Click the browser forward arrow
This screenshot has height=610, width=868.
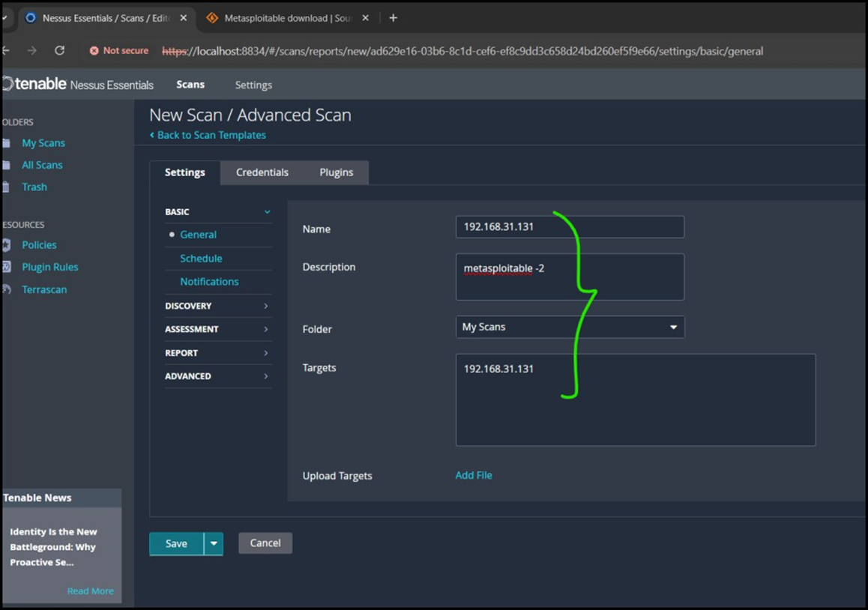pyautogui.click(x=32, y=50)
